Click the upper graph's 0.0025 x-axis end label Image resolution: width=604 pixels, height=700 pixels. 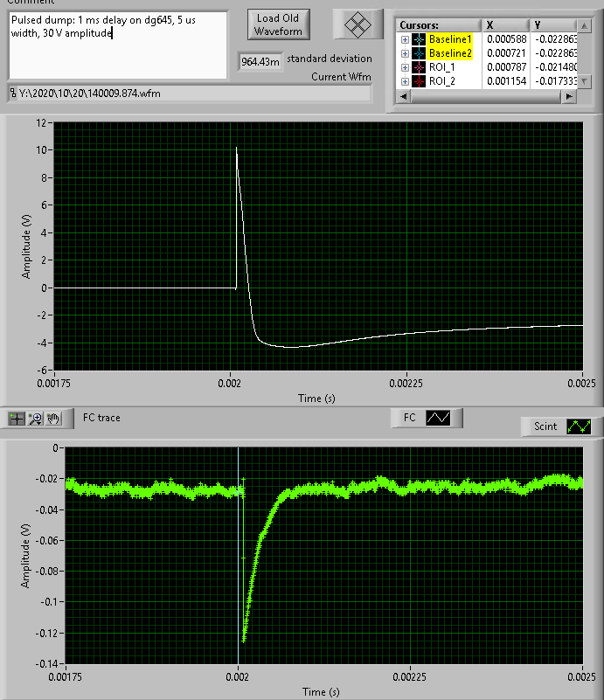coord(581,384)
